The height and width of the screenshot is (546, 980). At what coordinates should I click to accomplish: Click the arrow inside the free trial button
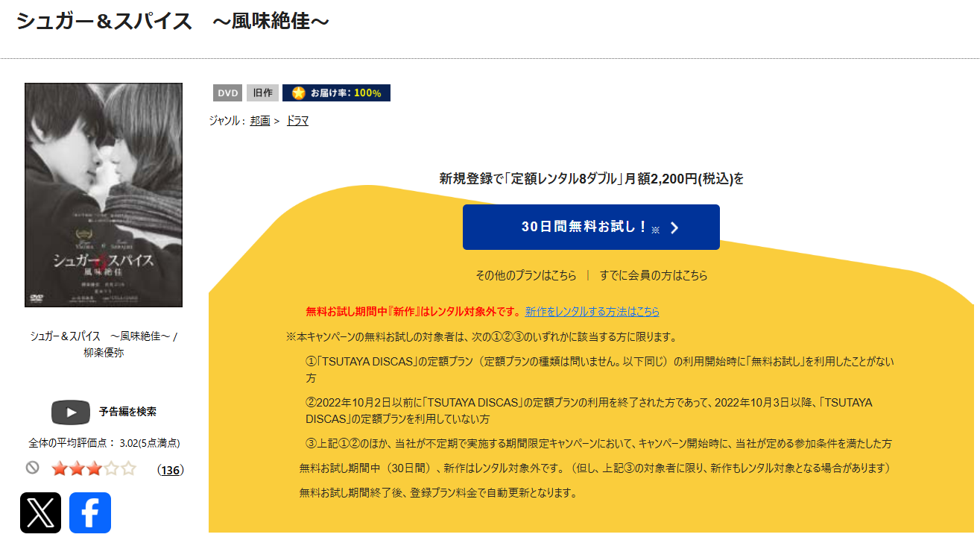click(x=675, y=228)
